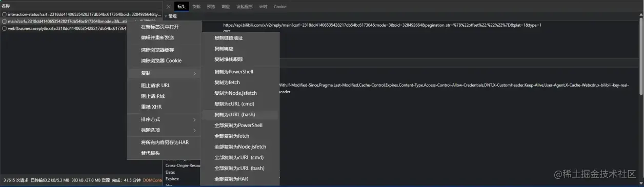
Task: Select the web?business=reply request row
Action: click(x=64, y=29)
